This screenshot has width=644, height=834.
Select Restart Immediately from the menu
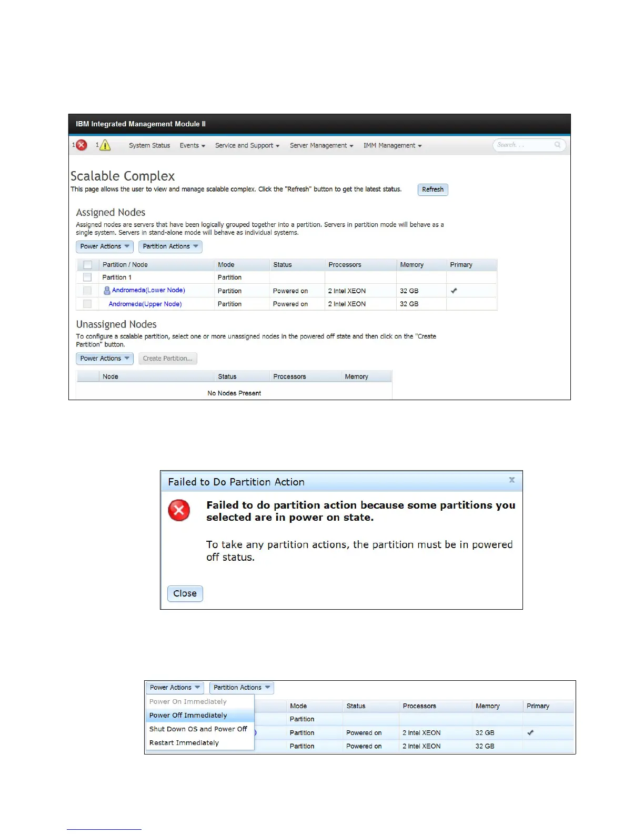click(184, 743)
